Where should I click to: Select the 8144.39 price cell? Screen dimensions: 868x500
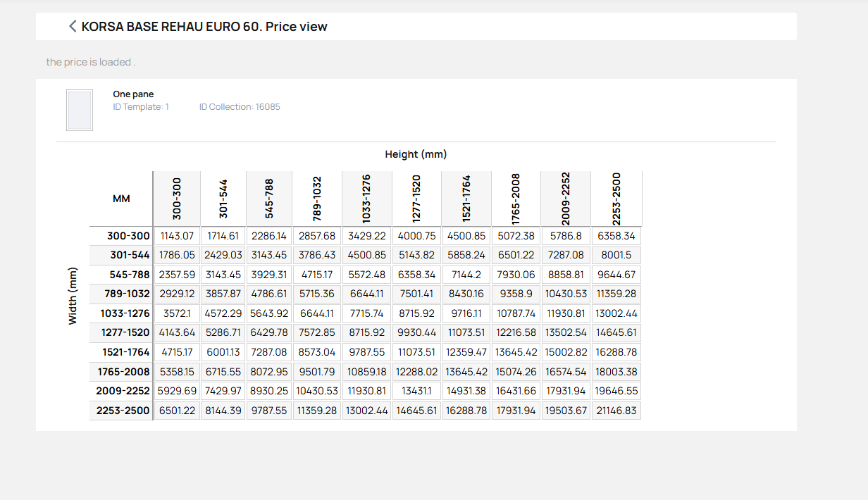click(x=223, y=411)
